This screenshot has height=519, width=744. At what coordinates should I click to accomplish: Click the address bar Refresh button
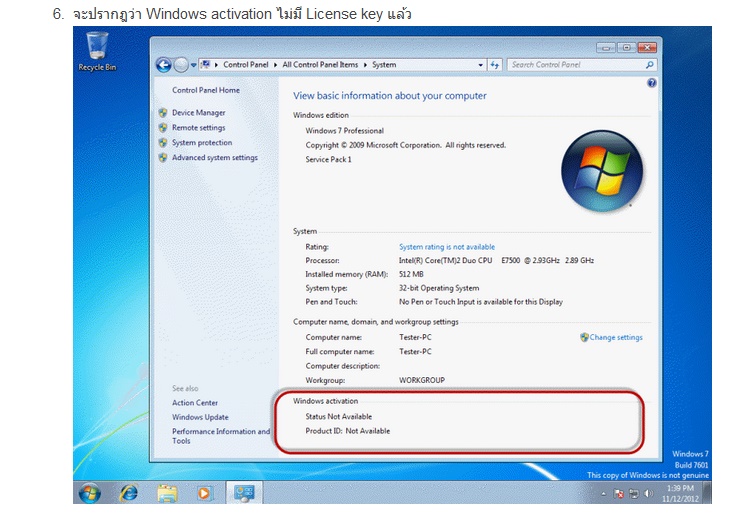click(494, 65)
